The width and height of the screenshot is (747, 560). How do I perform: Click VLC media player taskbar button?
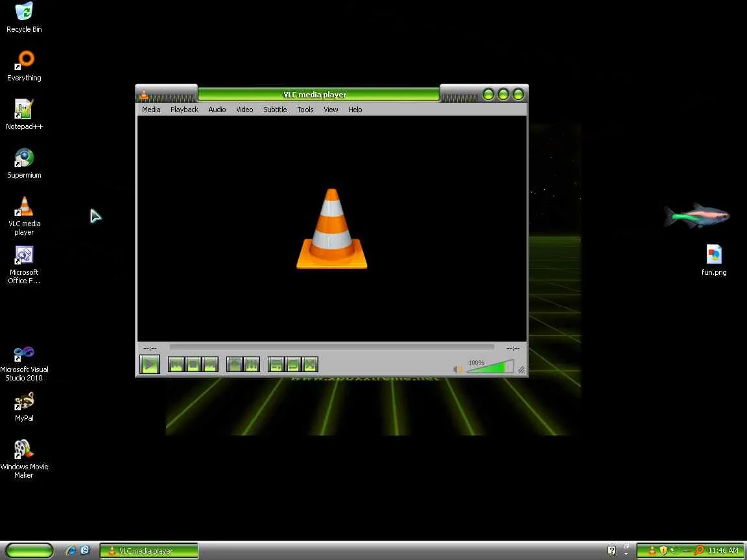click(148, 551)
